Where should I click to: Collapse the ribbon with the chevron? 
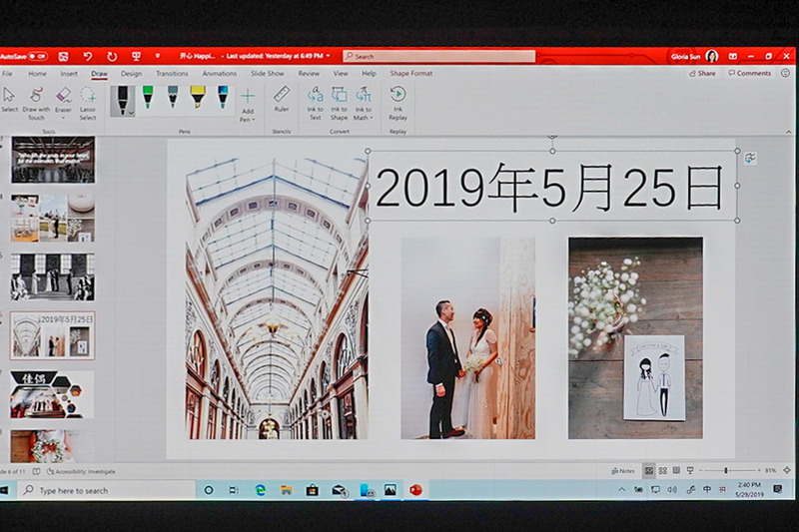788,132
